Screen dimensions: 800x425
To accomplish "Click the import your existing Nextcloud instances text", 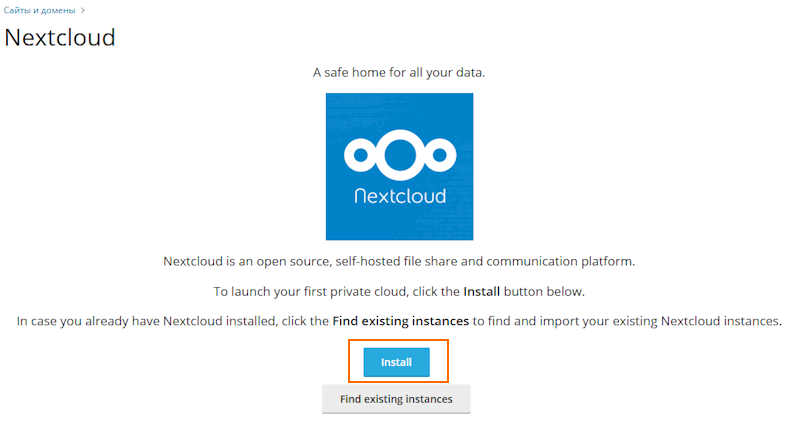I will coord(660,321).
